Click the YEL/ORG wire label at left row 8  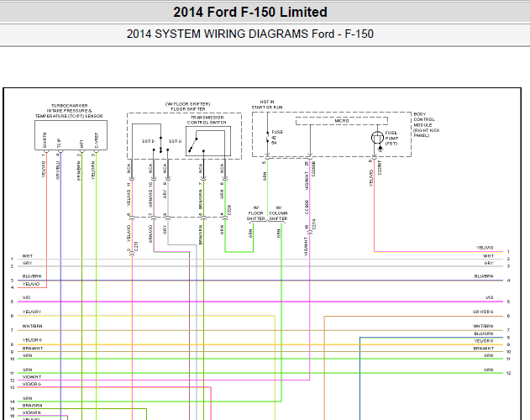(32, 340)
